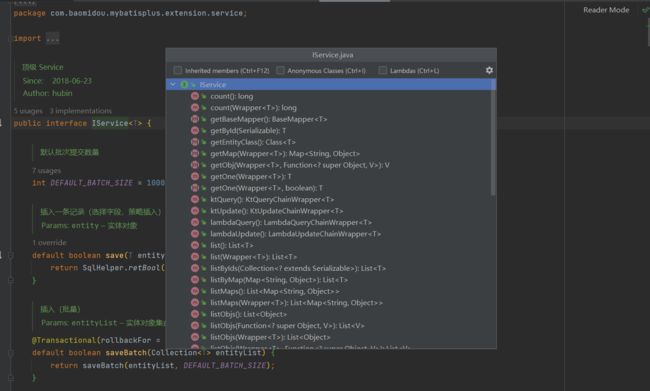
Task: Show the 3 implementations of IService
Action: coord(80,111)
